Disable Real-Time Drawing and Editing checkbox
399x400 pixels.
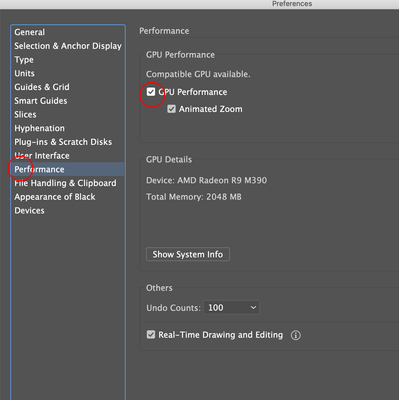151,335
